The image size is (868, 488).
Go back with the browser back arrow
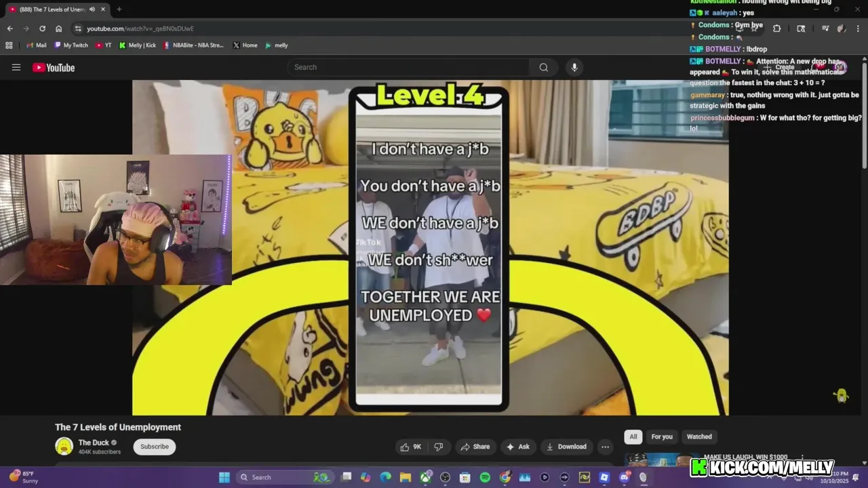[9, 28]
